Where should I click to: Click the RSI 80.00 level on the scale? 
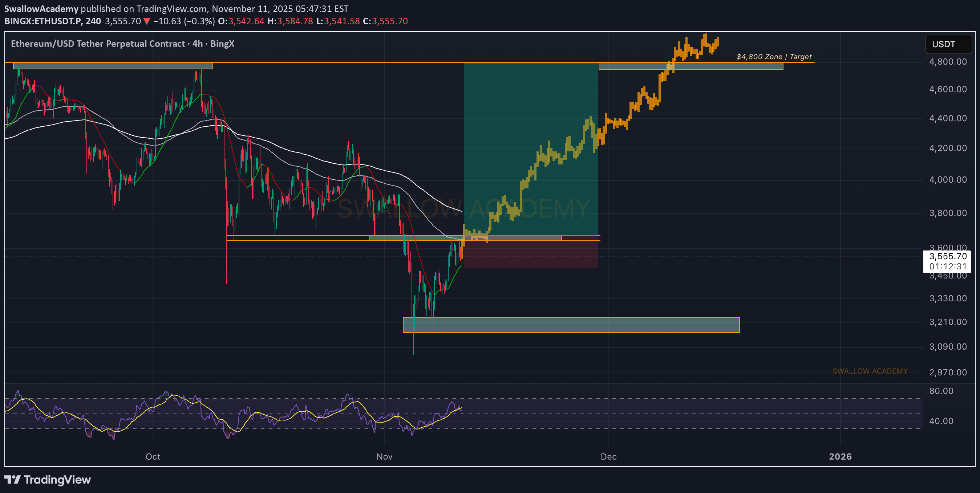tap(941, 391)
